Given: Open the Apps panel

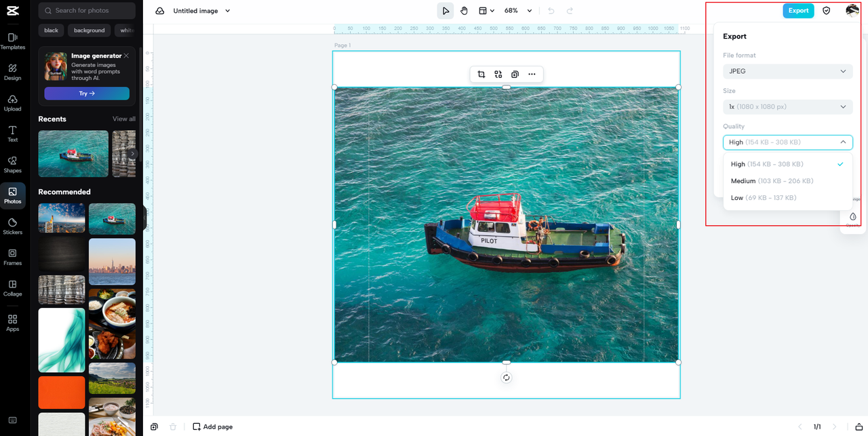Looking at the screenshot, I should (12, 322).
